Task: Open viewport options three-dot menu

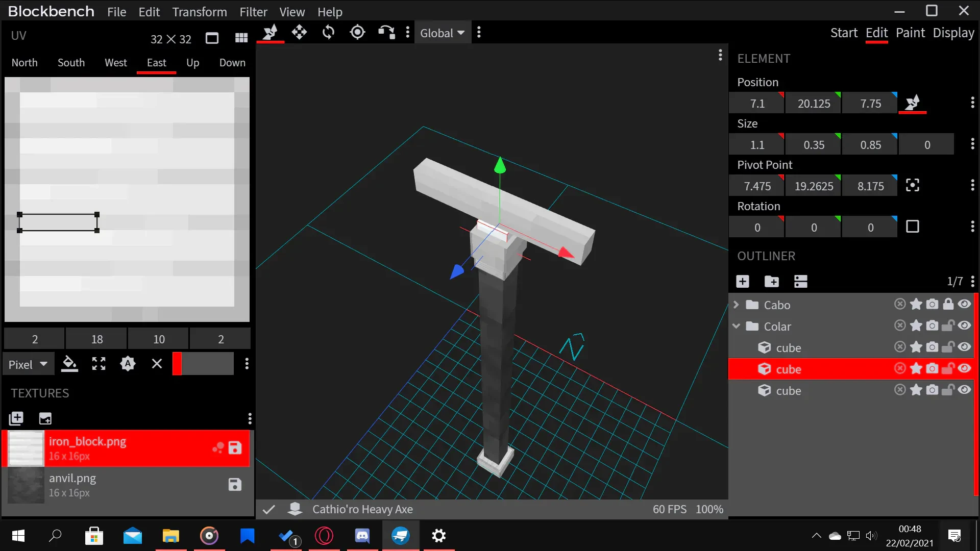Action: click(x=720, y=55)
